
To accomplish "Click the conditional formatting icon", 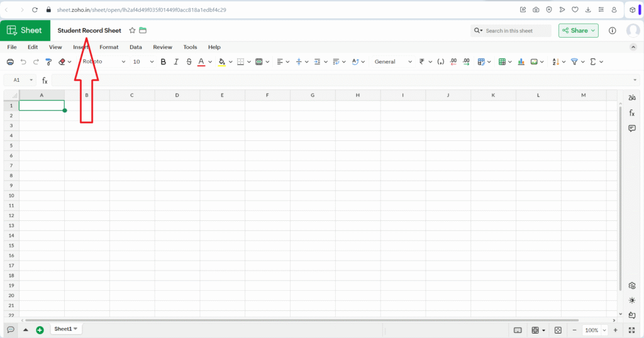I will click(481, 62).
